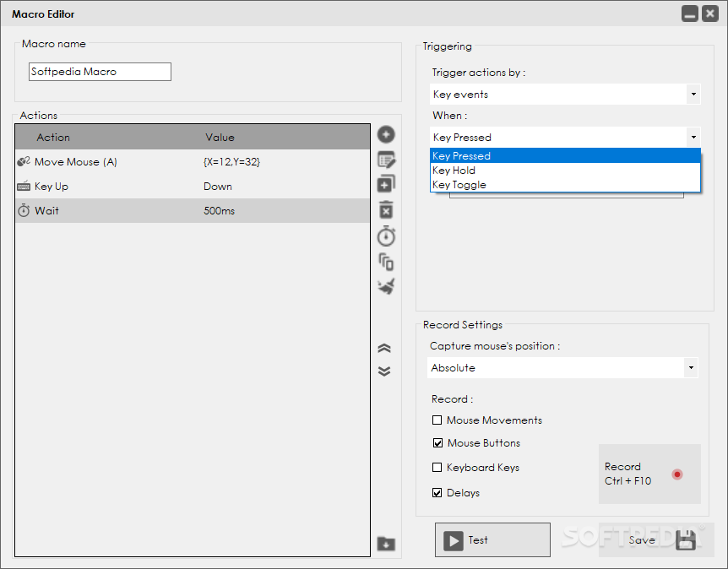Click the 500ms value cell

coord(219,211)
